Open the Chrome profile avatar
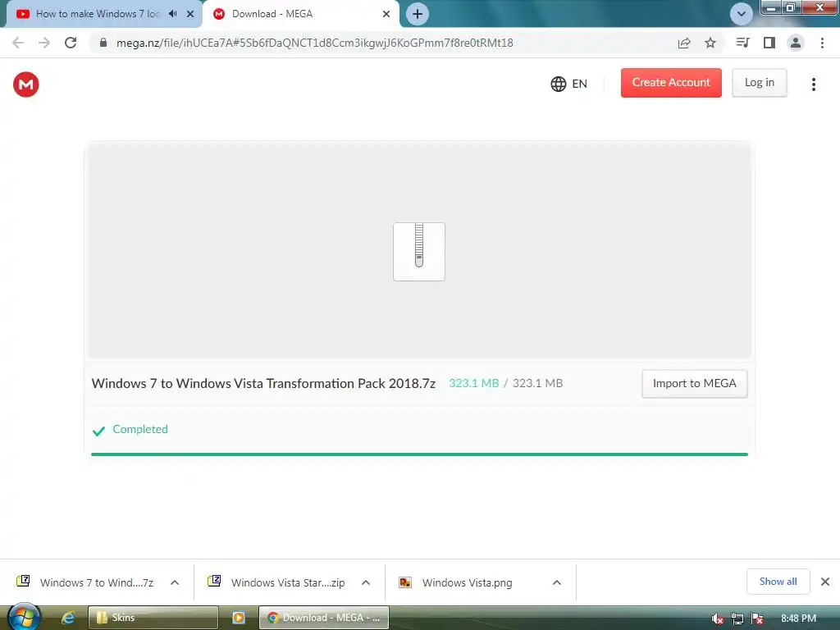Viewport: 840px width, 630px height. 795,43
